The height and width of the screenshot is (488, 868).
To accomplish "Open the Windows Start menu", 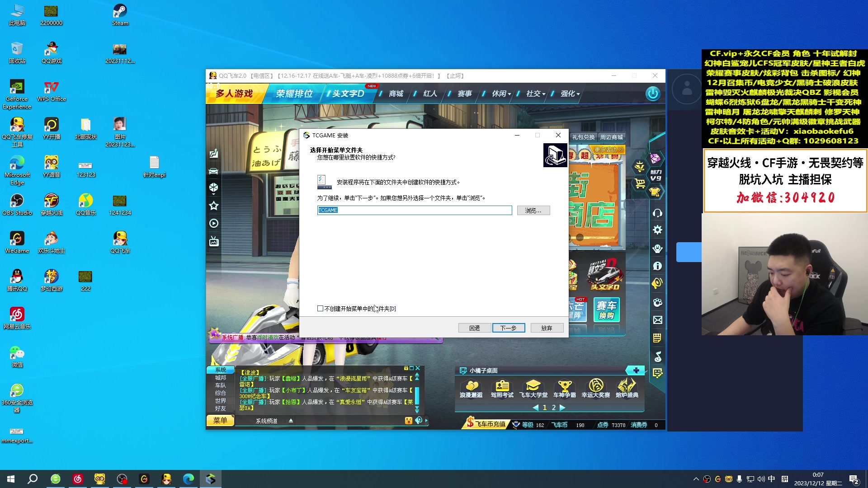I will 11,479.
